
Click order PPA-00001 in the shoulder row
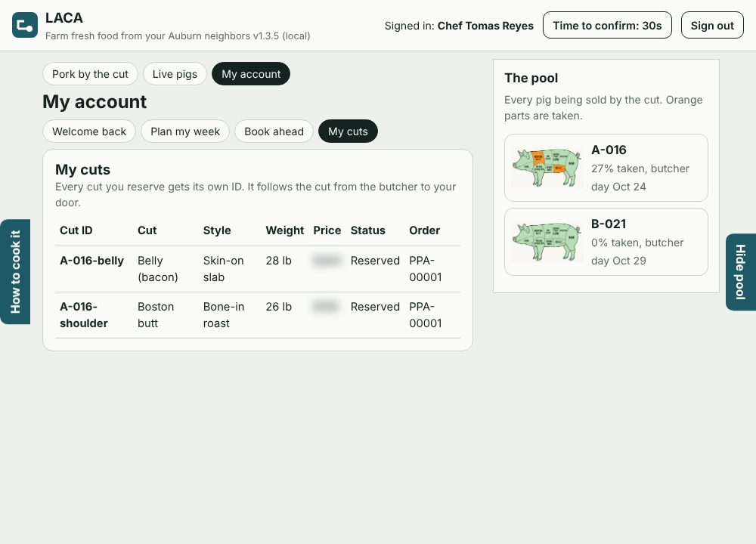point(426,315)
